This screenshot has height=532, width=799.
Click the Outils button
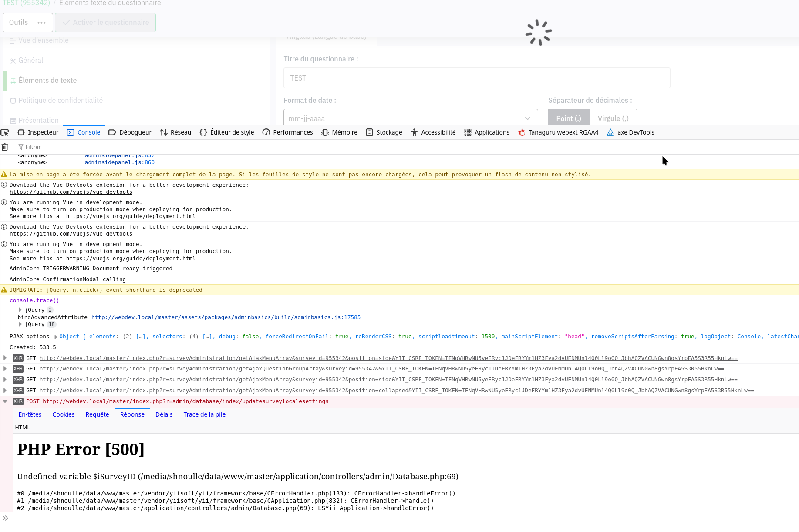18,23
